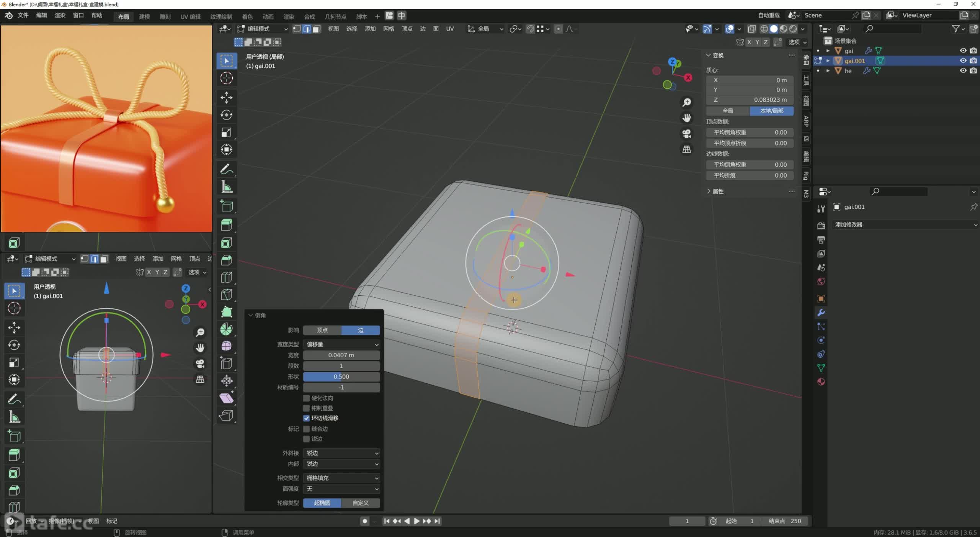The image size is (980, 537).
Task: Open the 宽度类型 偏移量 dropdown
Action: tap(341, 344)
